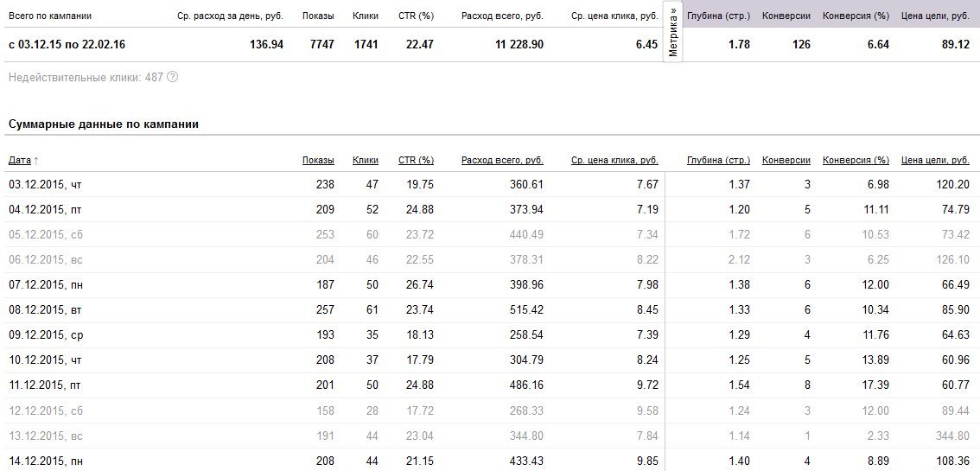Viewport: 980px width, 471px height.
Task: Sort by Цена цели, руб. header
Action: pyautogui.click(x=936, y=161)
